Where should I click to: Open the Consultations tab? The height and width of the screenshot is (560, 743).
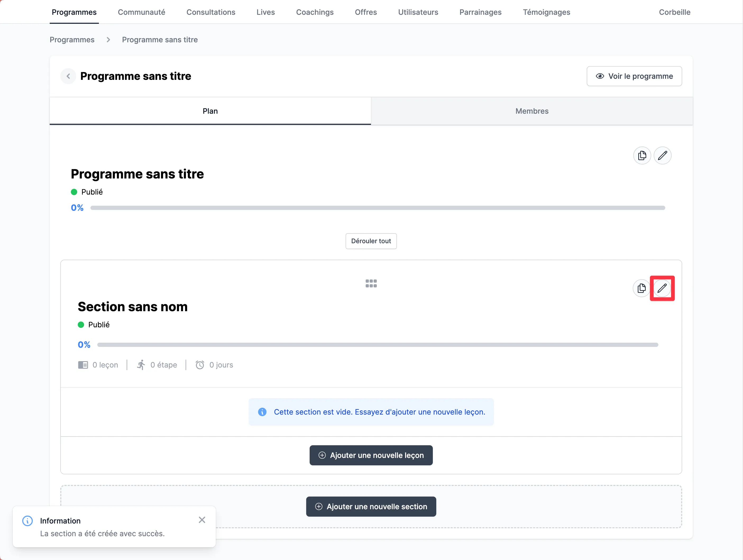tap(211, 12)
